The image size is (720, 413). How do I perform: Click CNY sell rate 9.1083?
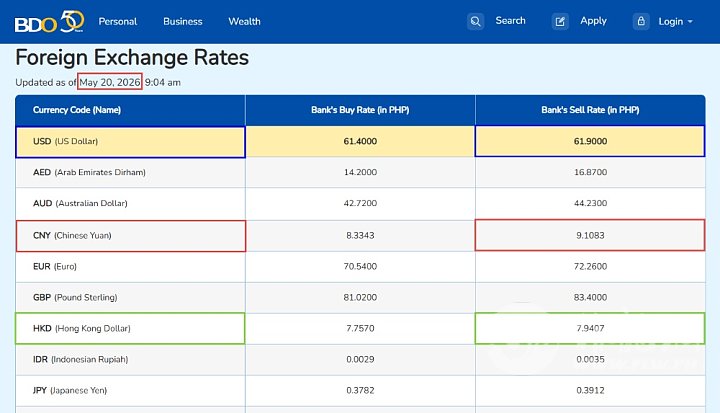tap(590, 236)
